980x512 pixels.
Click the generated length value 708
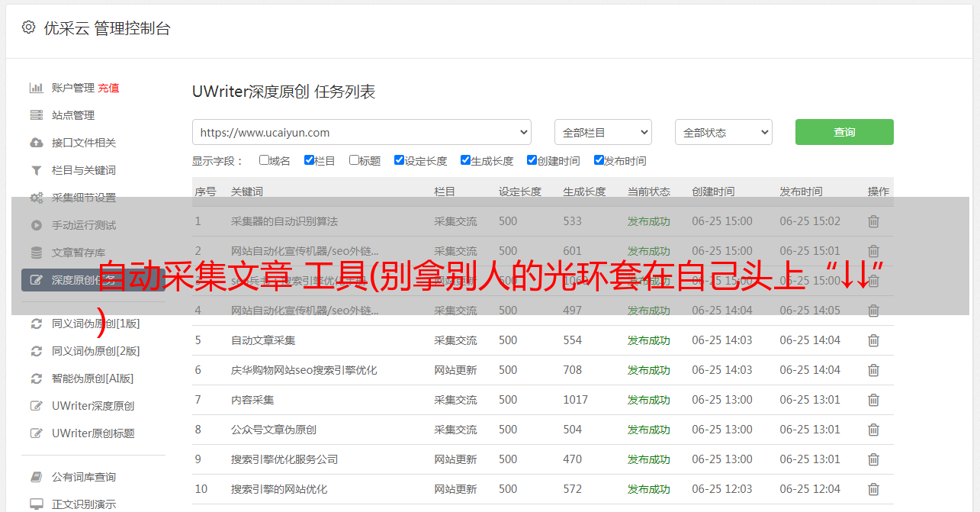click(573, 370)
